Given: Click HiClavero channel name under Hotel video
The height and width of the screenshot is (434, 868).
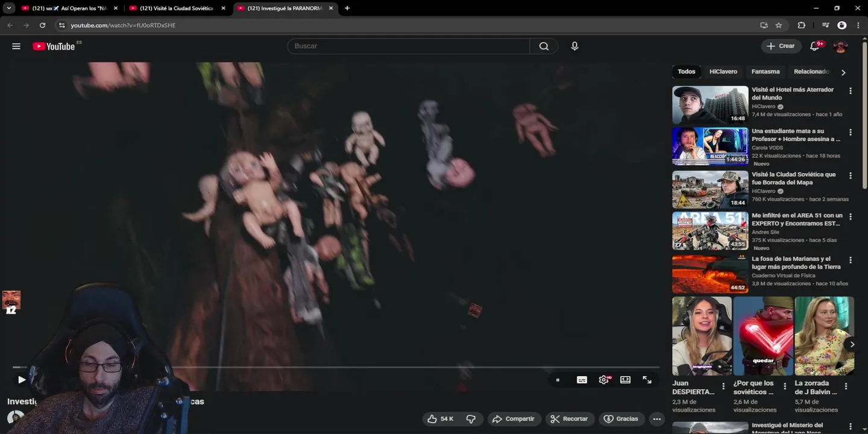Looking at the screenshot, I should [764, 107].
